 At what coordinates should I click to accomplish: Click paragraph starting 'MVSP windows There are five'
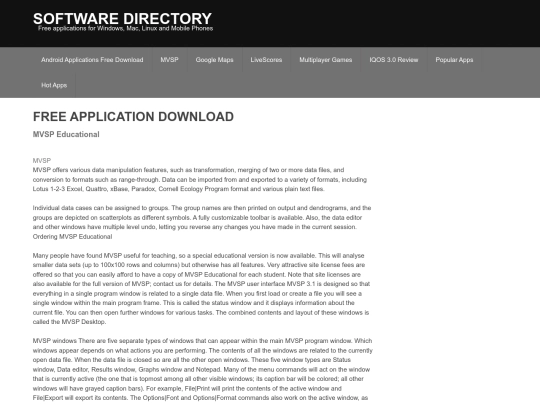point(202,369)
